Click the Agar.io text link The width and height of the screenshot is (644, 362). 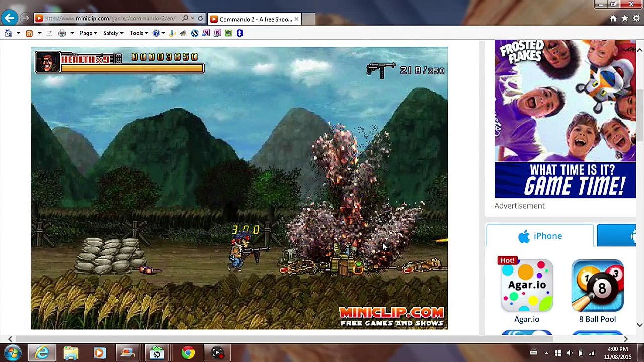527,319
